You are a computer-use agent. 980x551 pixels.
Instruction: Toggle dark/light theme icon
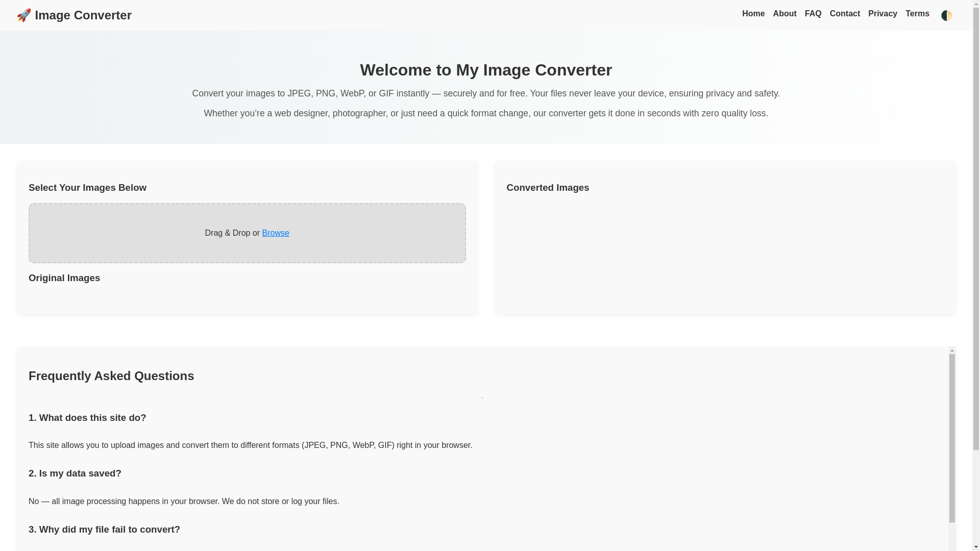click(x=946, y=15)
